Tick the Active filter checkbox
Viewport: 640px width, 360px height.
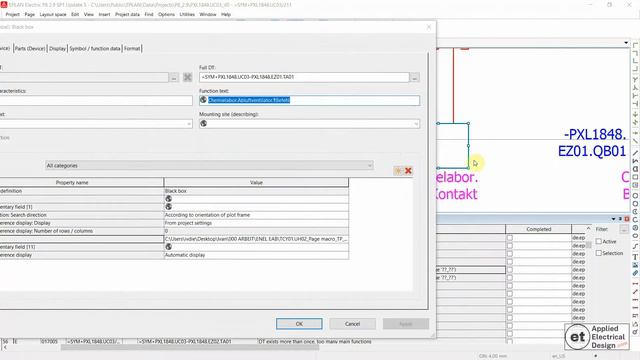pos(598,242)
